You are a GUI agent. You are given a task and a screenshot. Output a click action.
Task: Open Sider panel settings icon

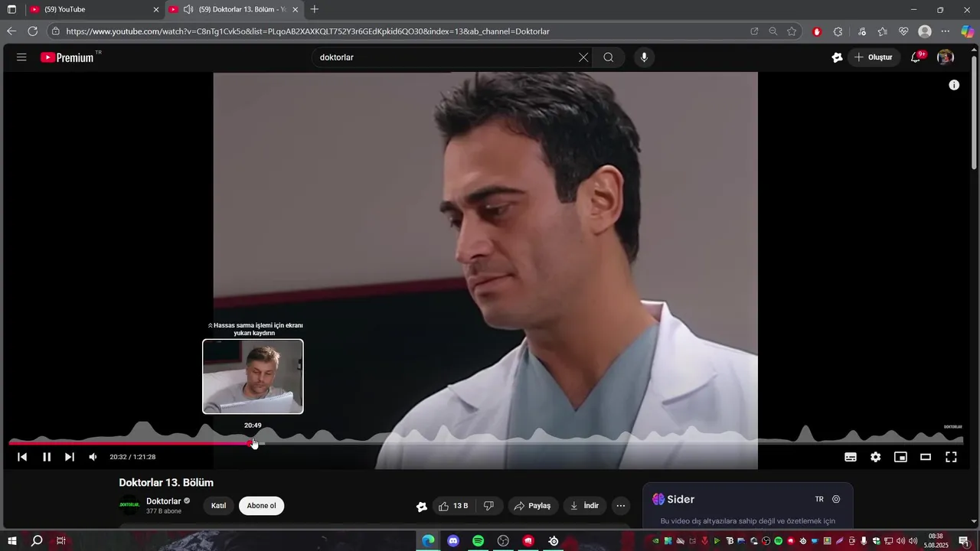[836, 499]
